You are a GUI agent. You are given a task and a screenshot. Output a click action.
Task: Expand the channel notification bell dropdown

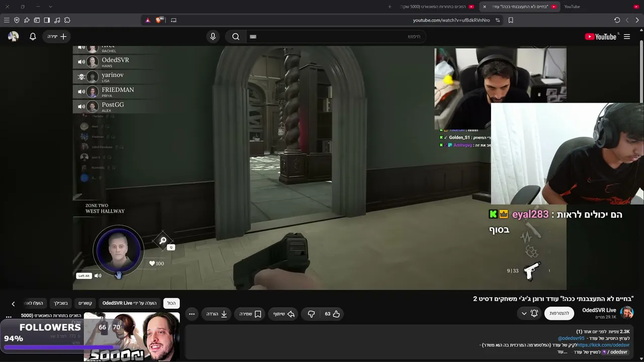(529, 313)
